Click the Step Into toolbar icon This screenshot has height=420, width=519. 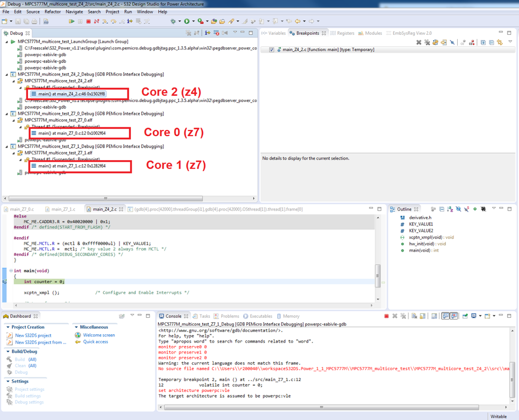pyautogui.click(x=105, y=21)
